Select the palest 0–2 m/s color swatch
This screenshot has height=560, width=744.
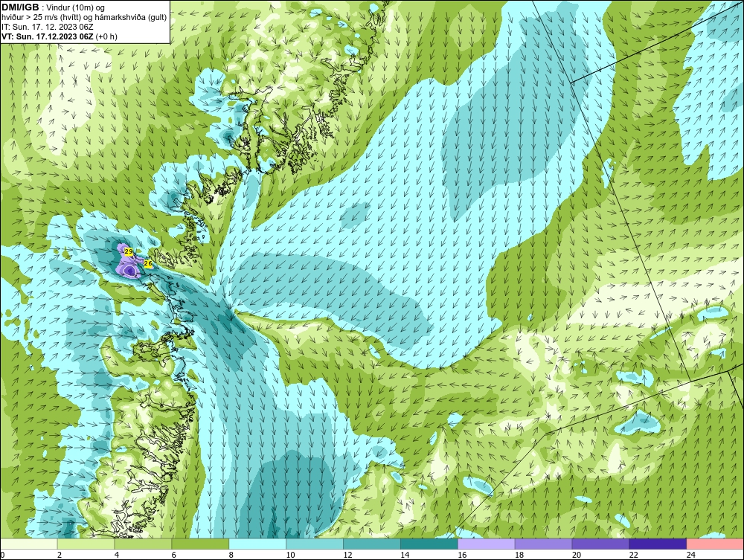(28, 544)
